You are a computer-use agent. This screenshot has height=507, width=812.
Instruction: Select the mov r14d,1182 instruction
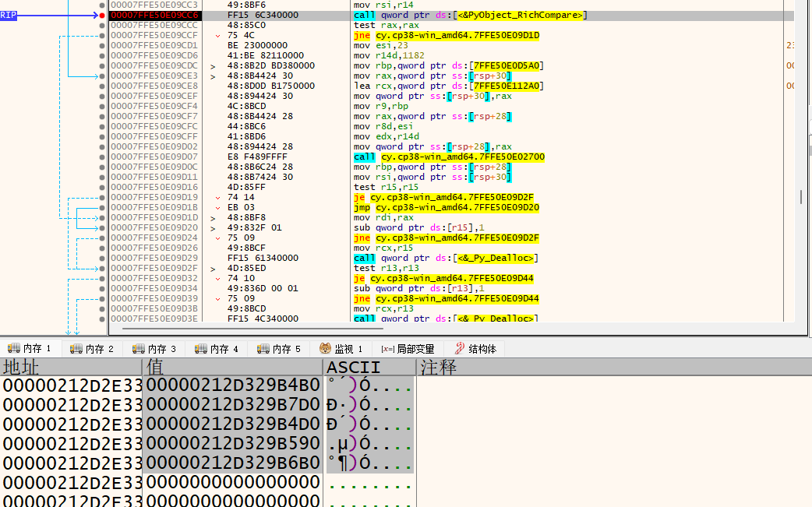pos(389,56)
